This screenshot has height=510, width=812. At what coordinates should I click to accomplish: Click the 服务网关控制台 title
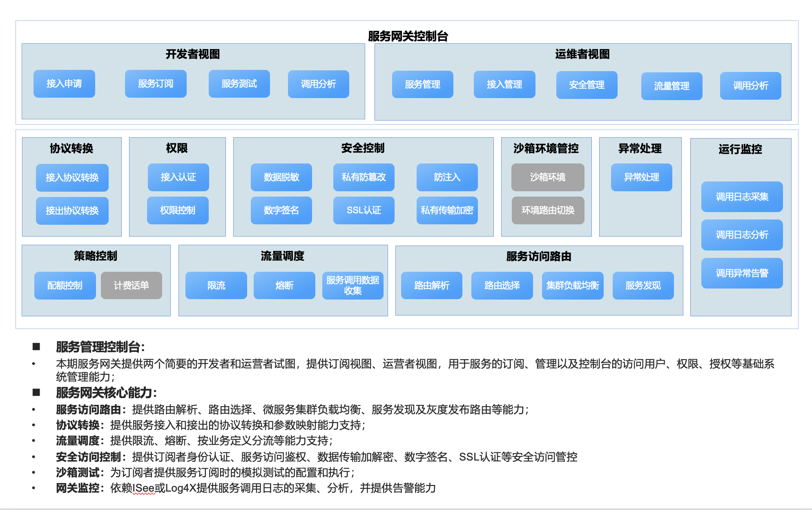point(408,36)
